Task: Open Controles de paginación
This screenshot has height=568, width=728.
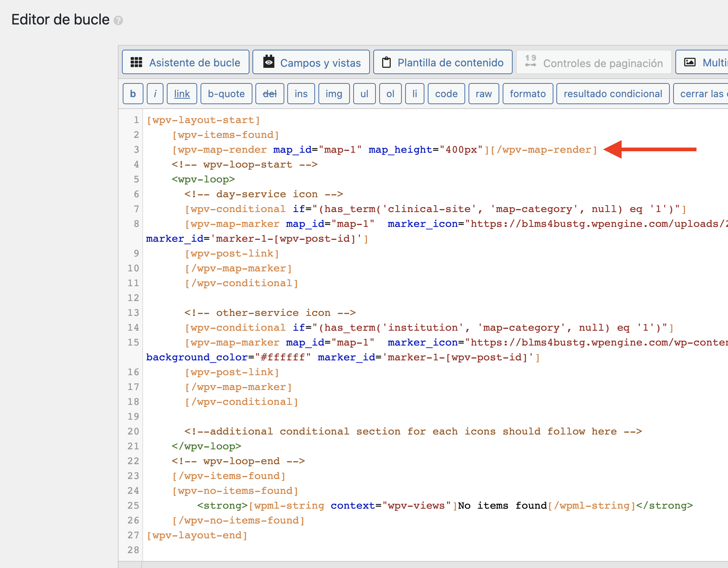Action: 594,62
